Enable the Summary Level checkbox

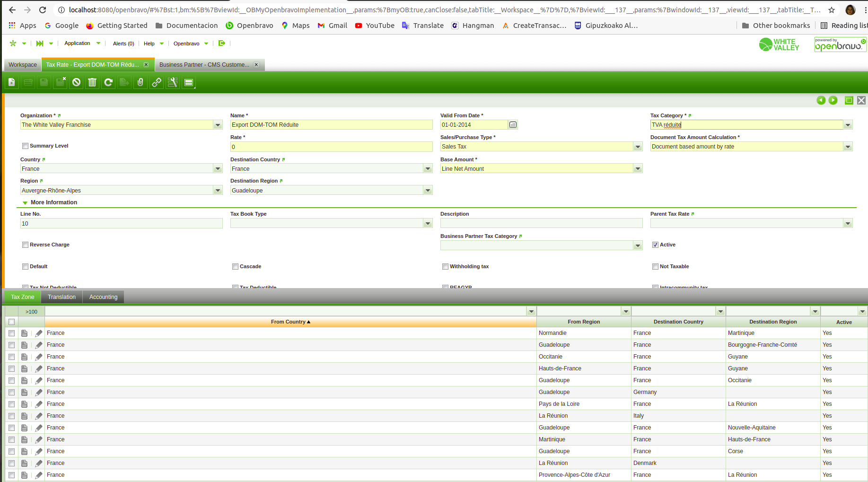pos(26,146)
